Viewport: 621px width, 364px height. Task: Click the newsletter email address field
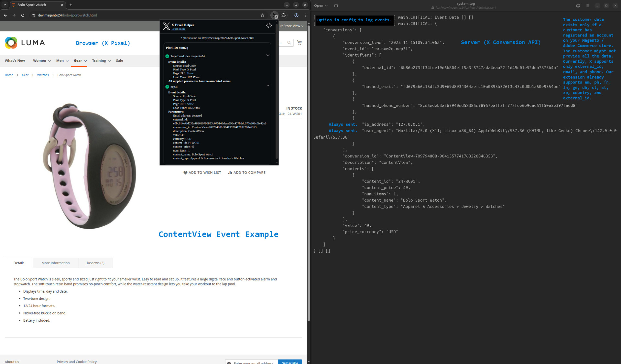pos(252,362)
